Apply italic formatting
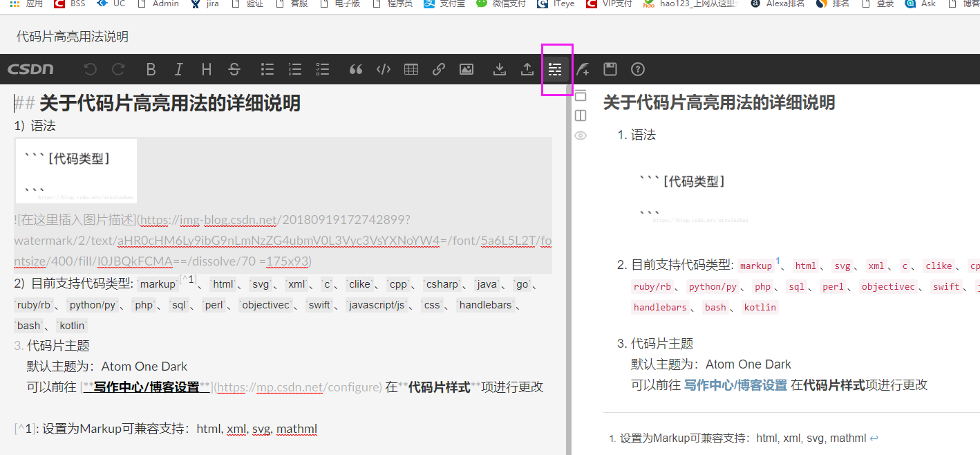 [x=179, y=69]
